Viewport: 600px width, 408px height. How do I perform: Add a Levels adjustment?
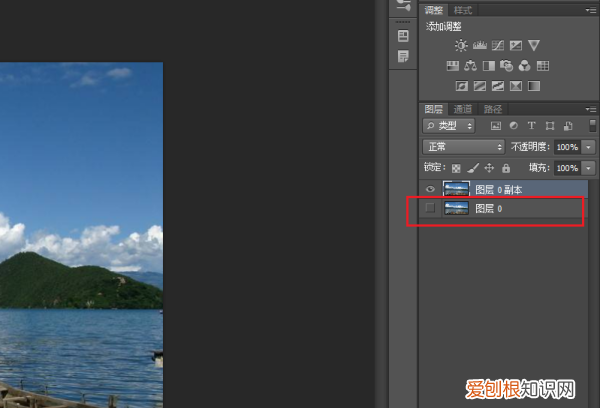click(479, 45)
